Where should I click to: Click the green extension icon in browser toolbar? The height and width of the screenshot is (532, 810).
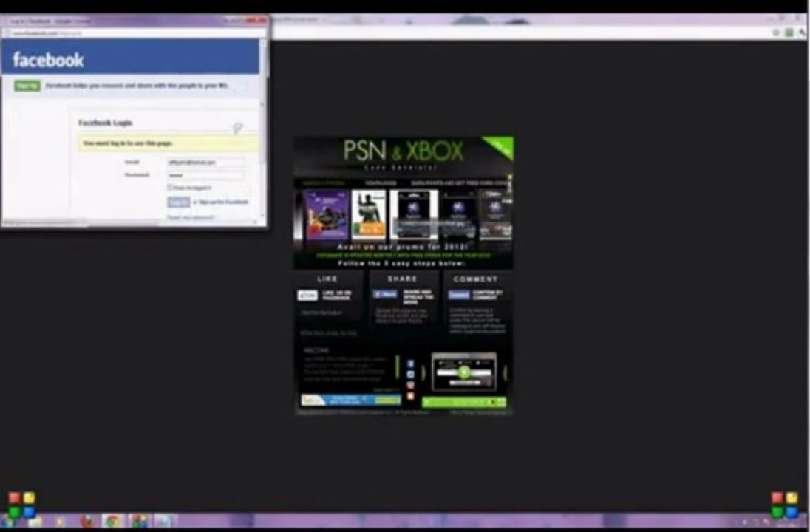[789, 33]
